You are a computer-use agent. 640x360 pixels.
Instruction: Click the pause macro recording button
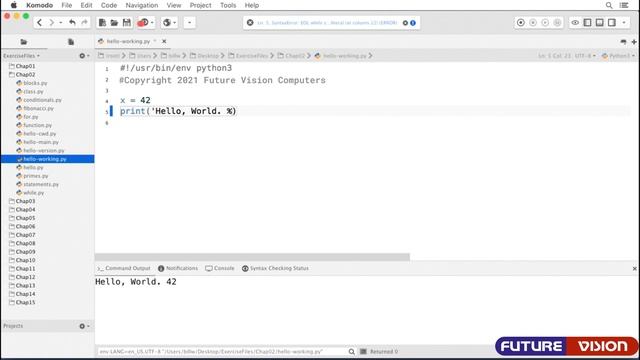[x=533, y=22]
